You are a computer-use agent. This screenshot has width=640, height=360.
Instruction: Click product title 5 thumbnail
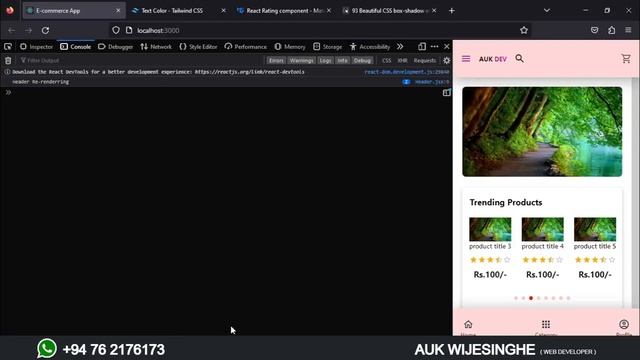click(595, 229)
